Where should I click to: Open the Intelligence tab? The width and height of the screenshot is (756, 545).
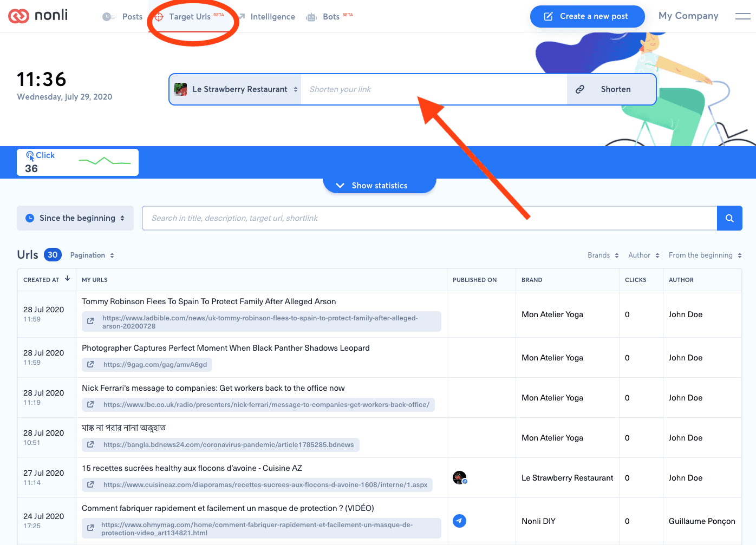266,17
